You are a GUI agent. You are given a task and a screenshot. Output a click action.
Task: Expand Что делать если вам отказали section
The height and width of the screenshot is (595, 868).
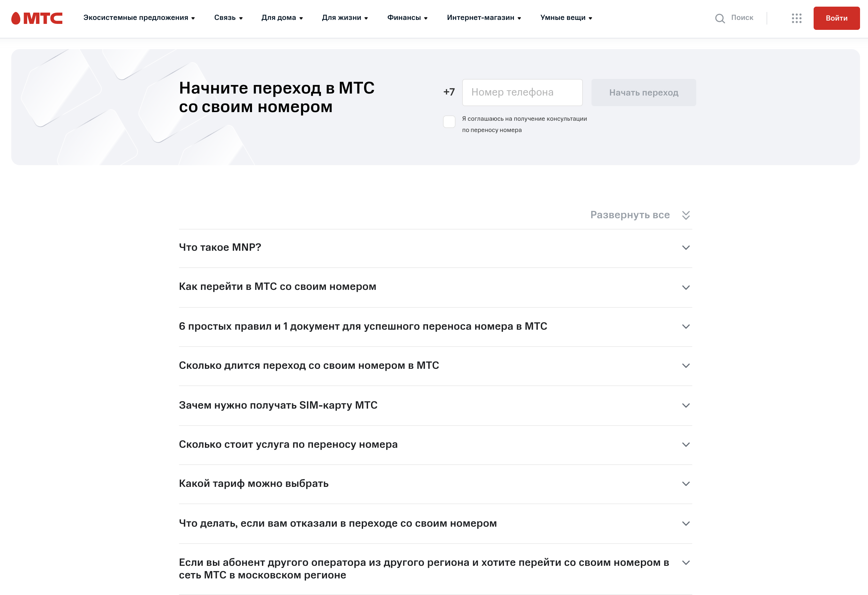(686, 522)
